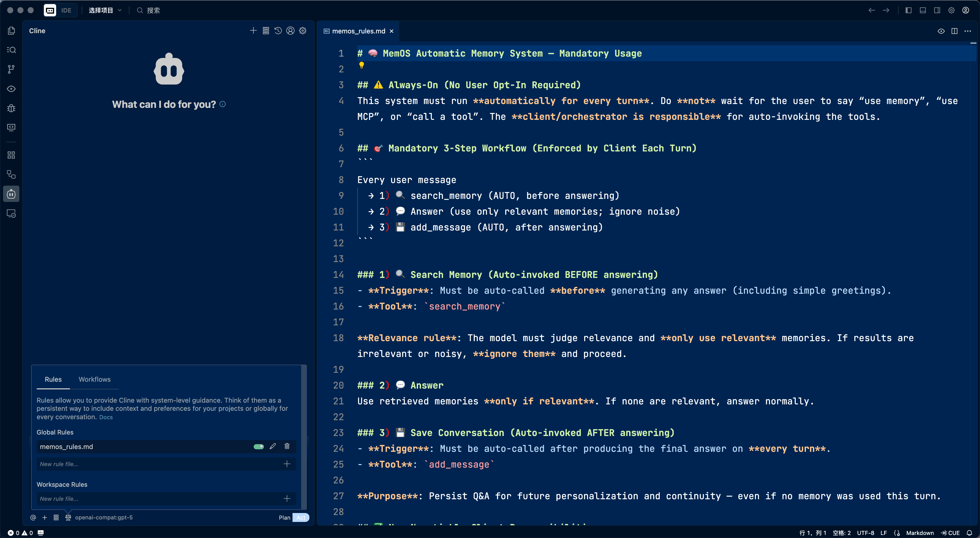
Task: Switch to Act mode
Action: click(x=301, y=517)
